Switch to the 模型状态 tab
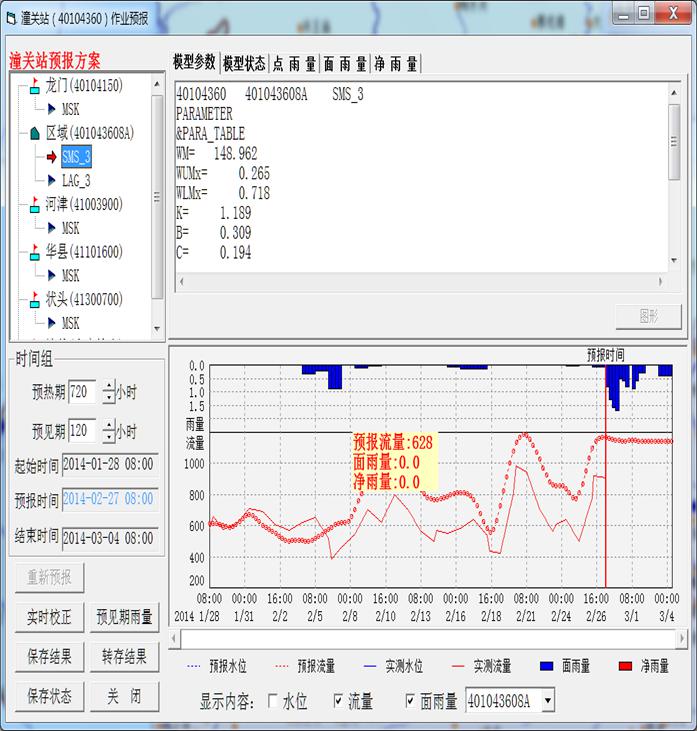This screenshot has height=731, width=697. (x=244, y=63)
